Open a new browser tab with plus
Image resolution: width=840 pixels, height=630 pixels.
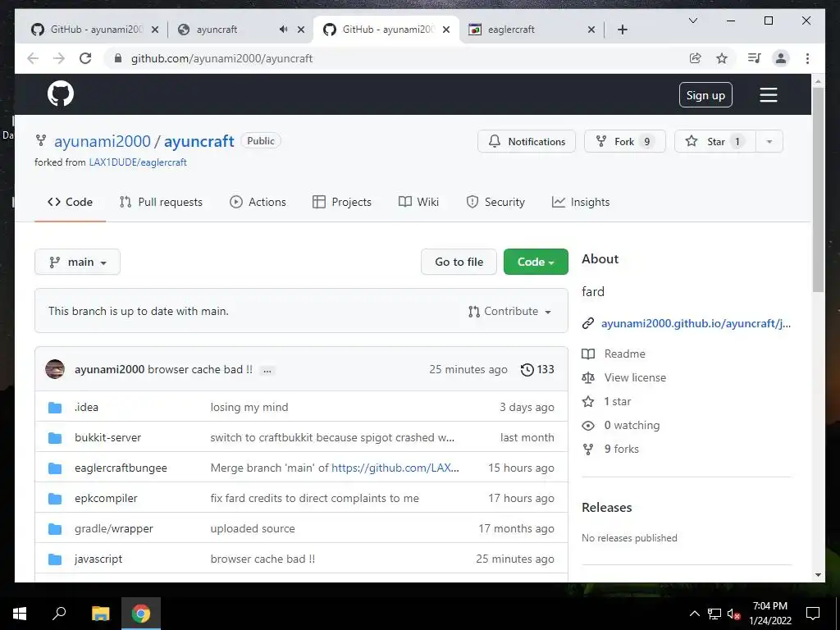(622, 30)
